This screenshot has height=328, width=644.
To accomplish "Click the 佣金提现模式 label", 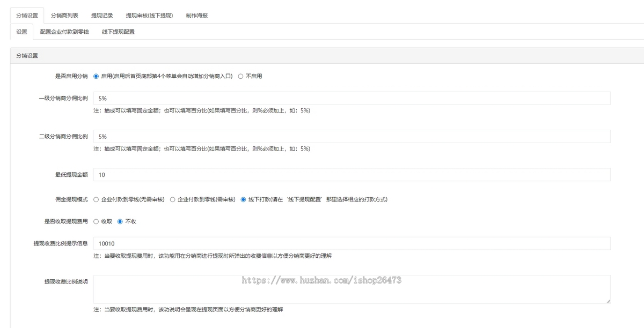I will tap(71, 199).
